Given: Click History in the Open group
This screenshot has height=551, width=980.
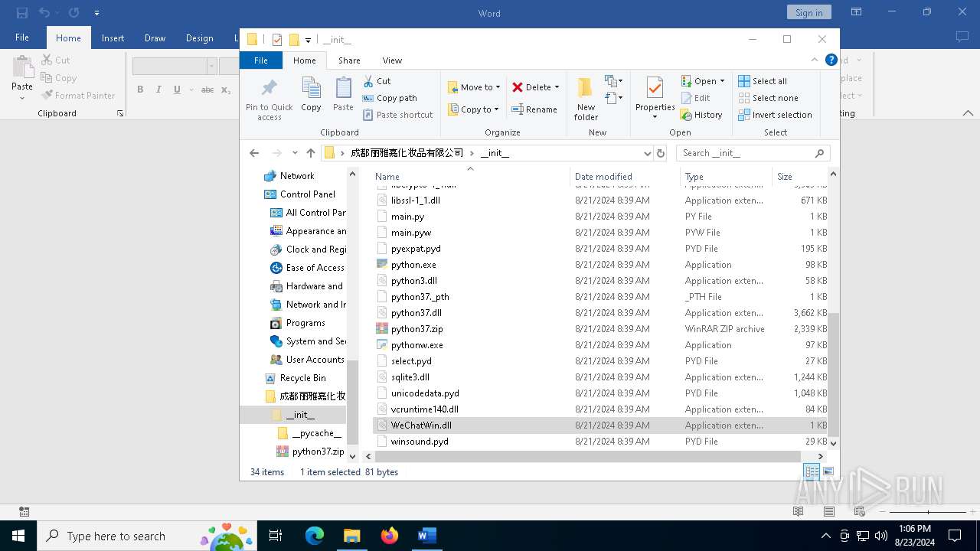Looking at the screenshot, I should point(701,115).
